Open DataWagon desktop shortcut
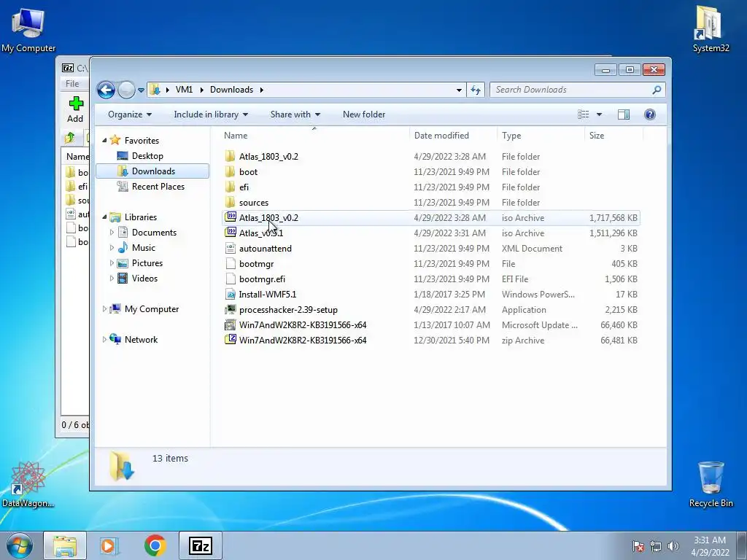The height and width of the screenshot is (560, 747). click(28, 484)
